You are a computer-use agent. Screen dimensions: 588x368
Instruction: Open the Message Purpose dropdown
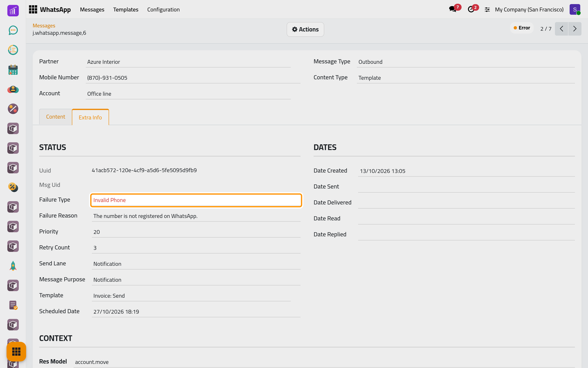pos(196,280)
